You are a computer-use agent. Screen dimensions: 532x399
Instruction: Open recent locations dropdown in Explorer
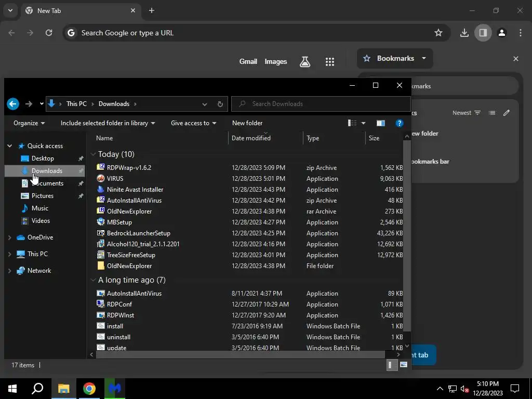[x=42, y=104]
